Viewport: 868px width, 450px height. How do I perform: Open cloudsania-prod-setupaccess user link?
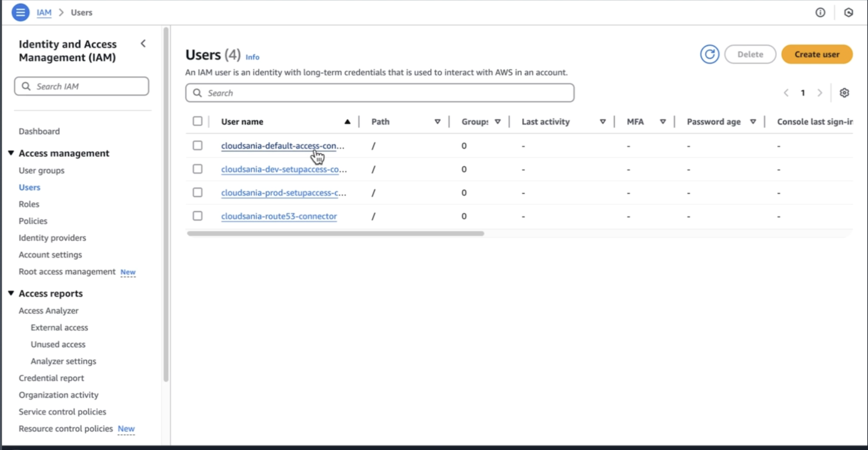(283, 193)
